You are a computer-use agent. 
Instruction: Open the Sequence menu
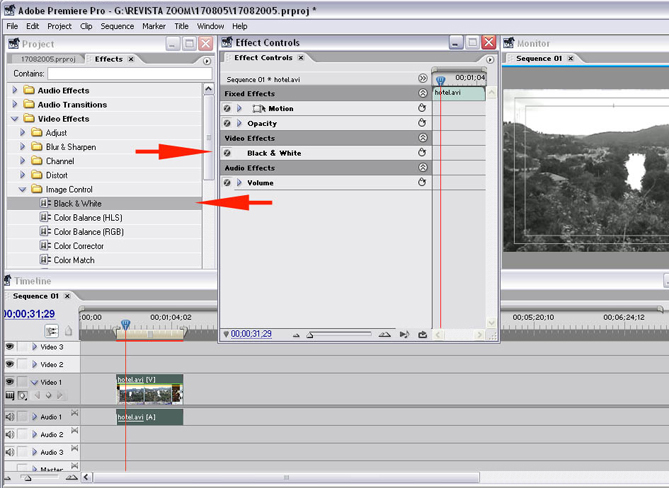[117, 26]
